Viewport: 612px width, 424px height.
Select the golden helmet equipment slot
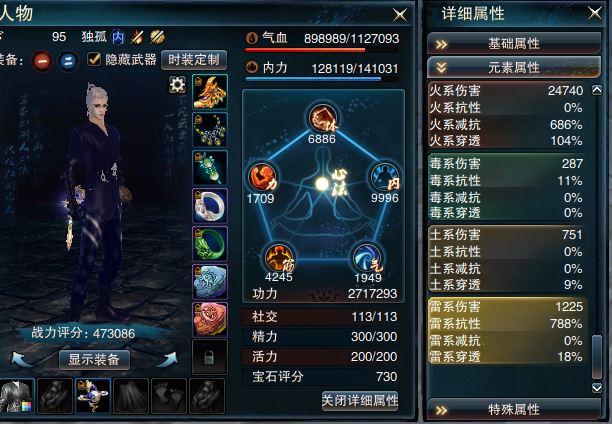(x=210, y=92)
